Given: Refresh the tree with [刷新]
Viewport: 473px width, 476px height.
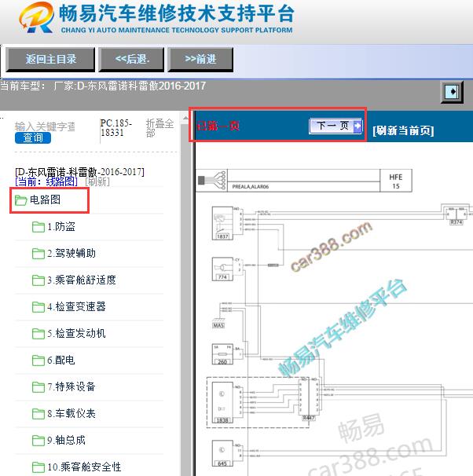Looking at the screenshot, I should coord(97,181).
